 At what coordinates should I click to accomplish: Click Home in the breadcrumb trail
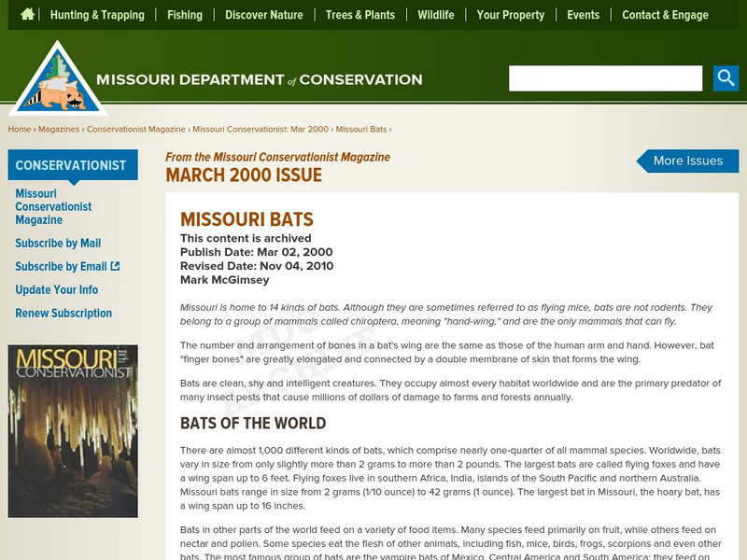point(19,130)
